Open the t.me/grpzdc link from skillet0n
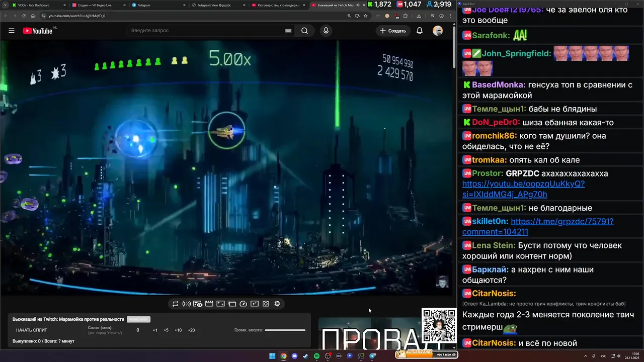Screen dimensions: 644x362 click(538, 226)
